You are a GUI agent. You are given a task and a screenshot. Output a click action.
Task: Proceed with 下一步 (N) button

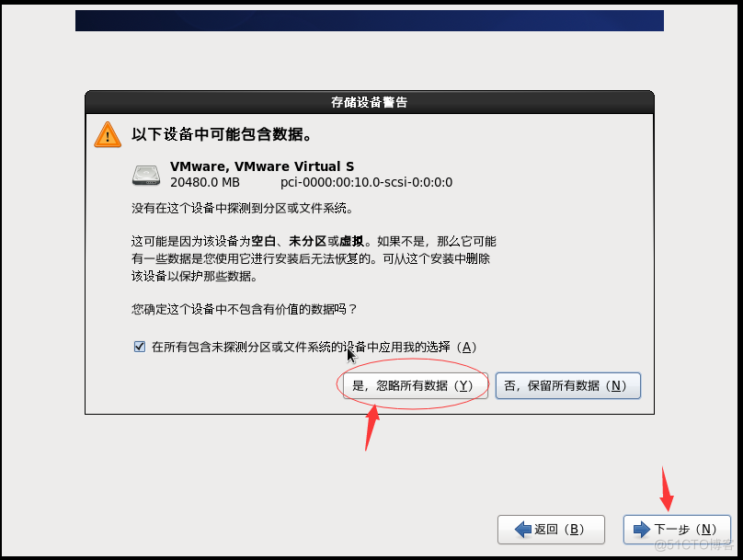[677, 530]
